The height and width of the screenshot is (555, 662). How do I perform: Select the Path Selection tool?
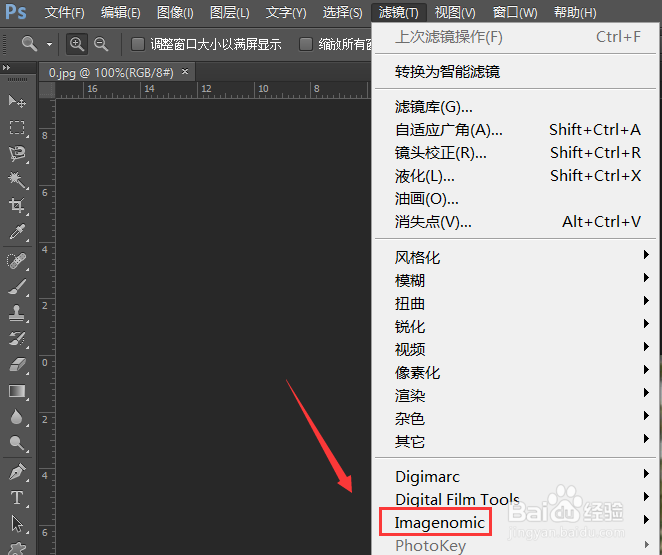click(x=17, y=525)
